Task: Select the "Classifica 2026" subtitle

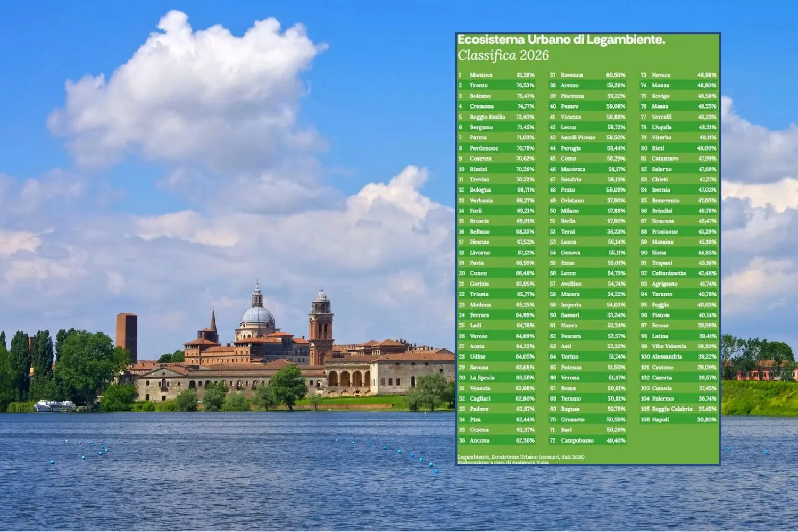Action: pyautogui.click(x=503, y=55)
